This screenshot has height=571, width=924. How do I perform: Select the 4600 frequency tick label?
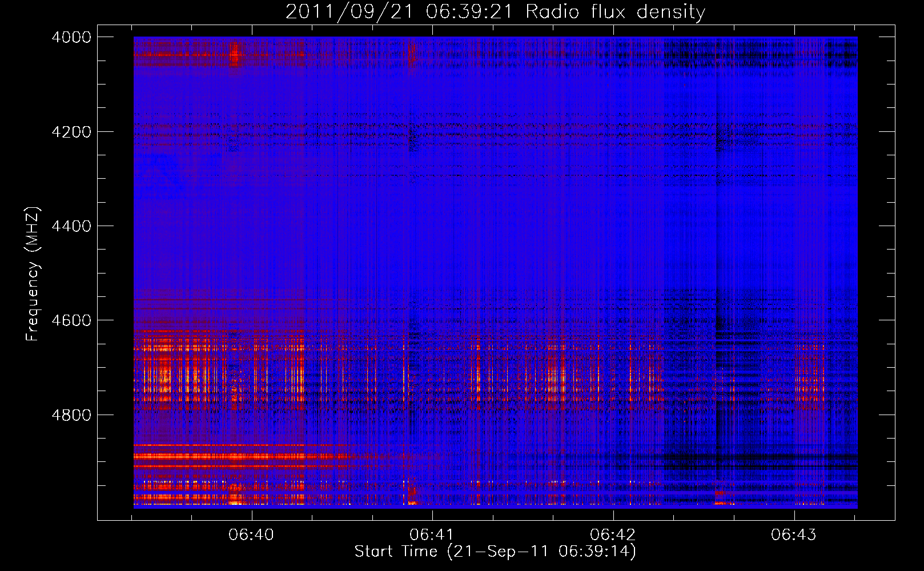71,320
